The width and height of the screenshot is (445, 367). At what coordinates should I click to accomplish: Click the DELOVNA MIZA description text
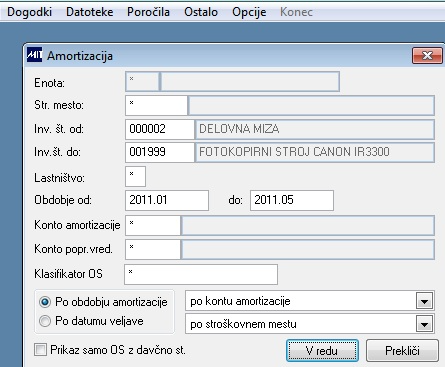(x=239, y=129)
